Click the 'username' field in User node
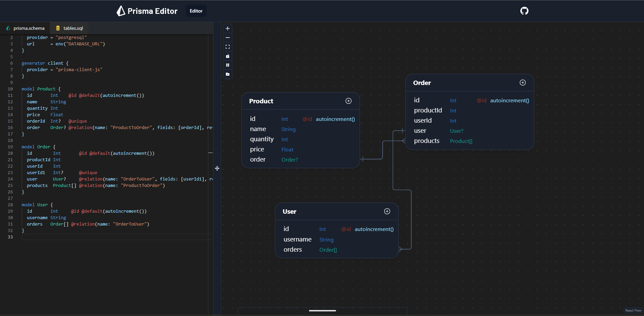The width and height of the screenshot is (644, 316). click(297, 239)
